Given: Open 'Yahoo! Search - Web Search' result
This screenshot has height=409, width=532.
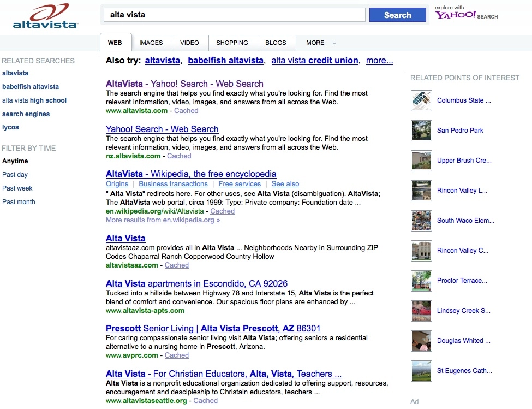Looking at the screenshot, I should click(x=162, y=129).
